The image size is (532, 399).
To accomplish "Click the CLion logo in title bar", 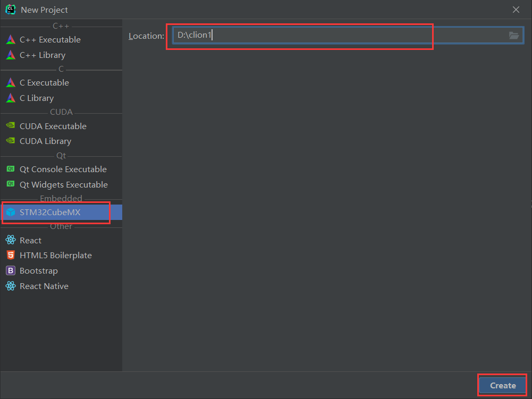I will click(x=11, y=10).
